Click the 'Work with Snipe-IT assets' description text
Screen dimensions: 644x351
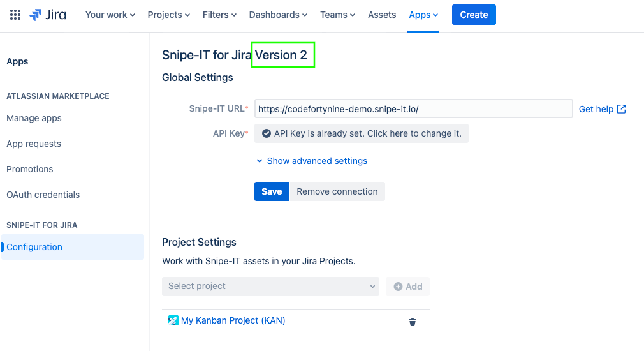click(x=259, y=262)
